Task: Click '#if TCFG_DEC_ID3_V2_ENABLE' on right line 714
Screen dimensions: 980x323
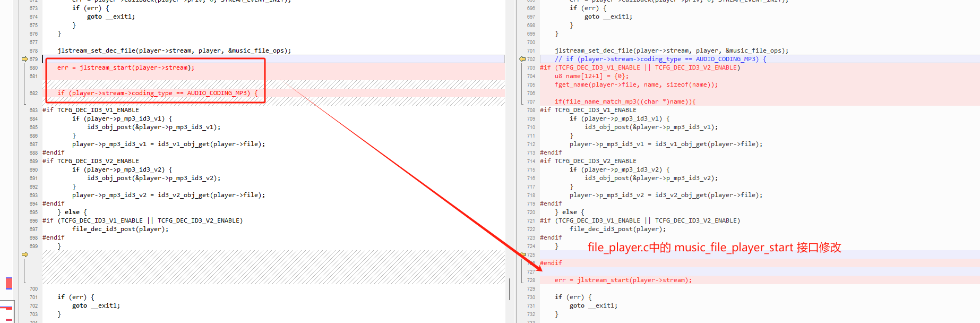Action: (x=588, y=161)
